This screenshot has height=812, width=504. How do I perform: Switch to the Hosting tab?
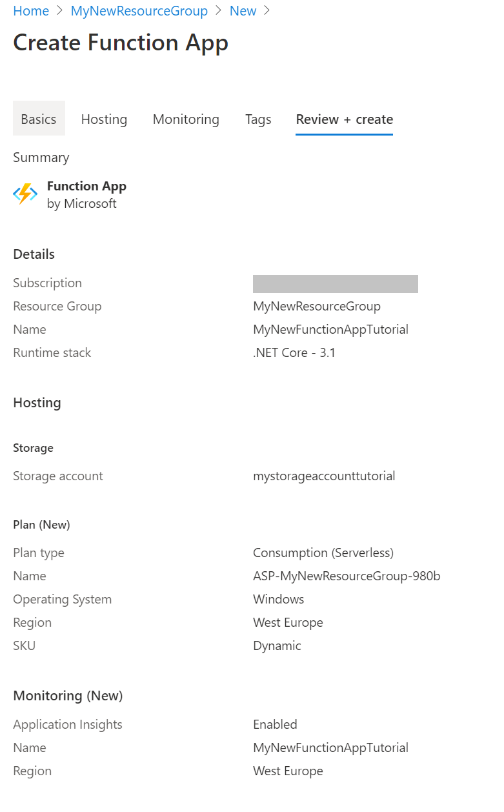point(104,119)
